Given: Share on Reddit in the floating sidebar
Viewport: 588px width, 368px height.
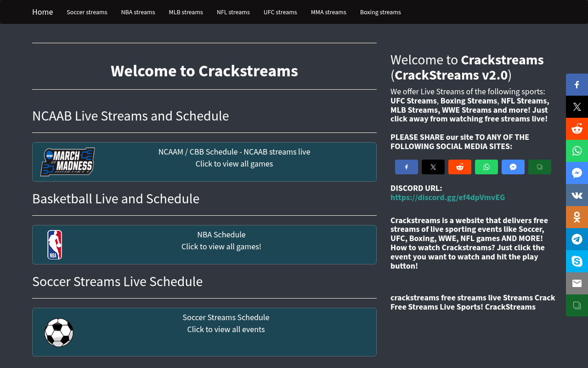Looking at the screenshot, I should pos(577,129).
